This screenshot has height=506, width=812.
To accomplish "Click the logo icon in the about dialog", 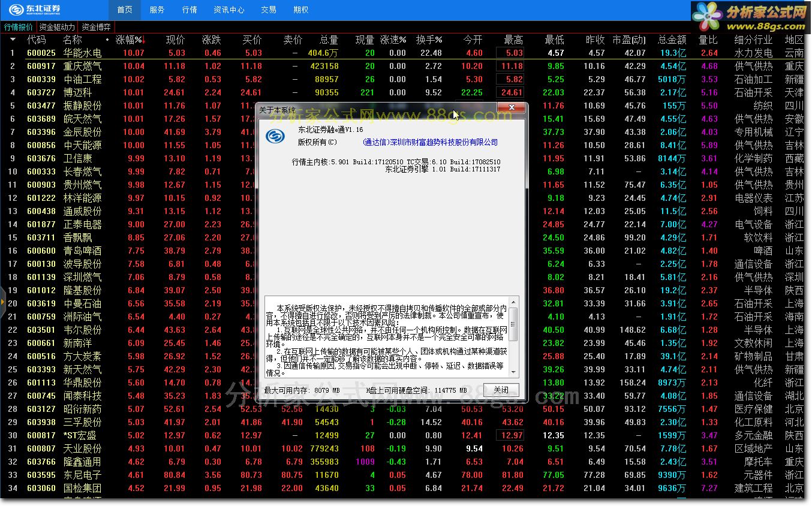I will pos(275,137).
